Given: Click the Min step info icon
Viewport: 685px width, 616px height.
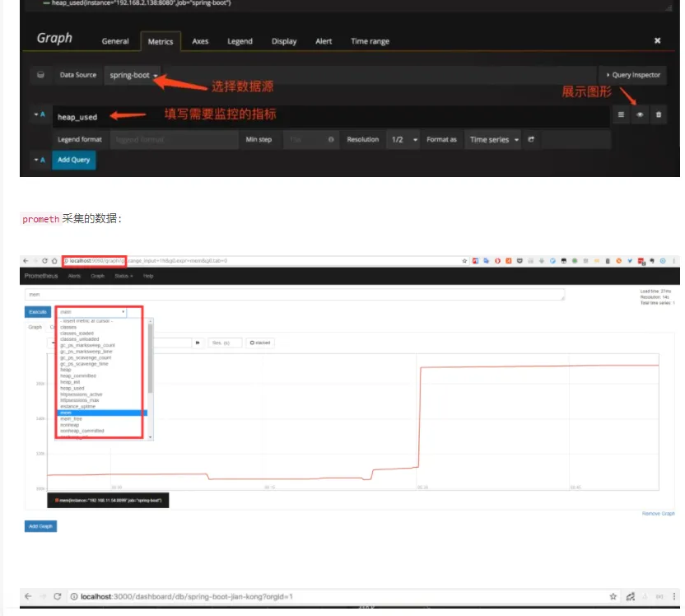Looking at the screenshot, I should coord(331,139).
